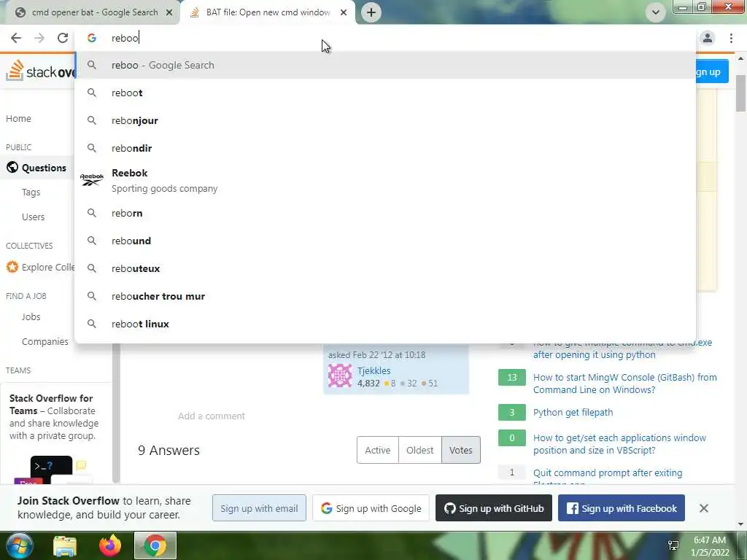
Task: Click 'Sign up with email' button
Action: 259,508
